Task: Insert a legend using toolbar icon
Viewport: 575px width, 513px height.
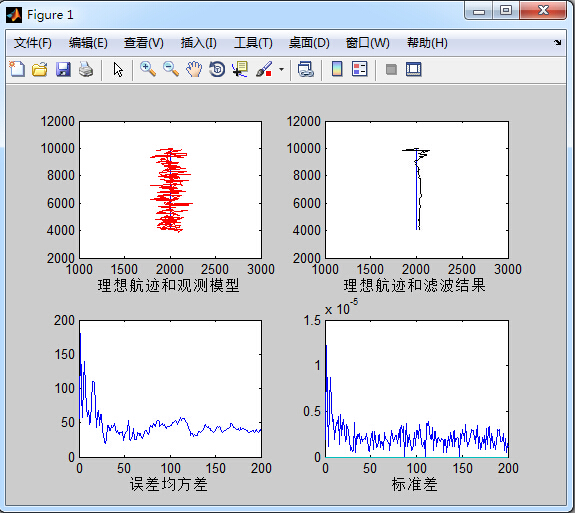Action: (359, 69)
